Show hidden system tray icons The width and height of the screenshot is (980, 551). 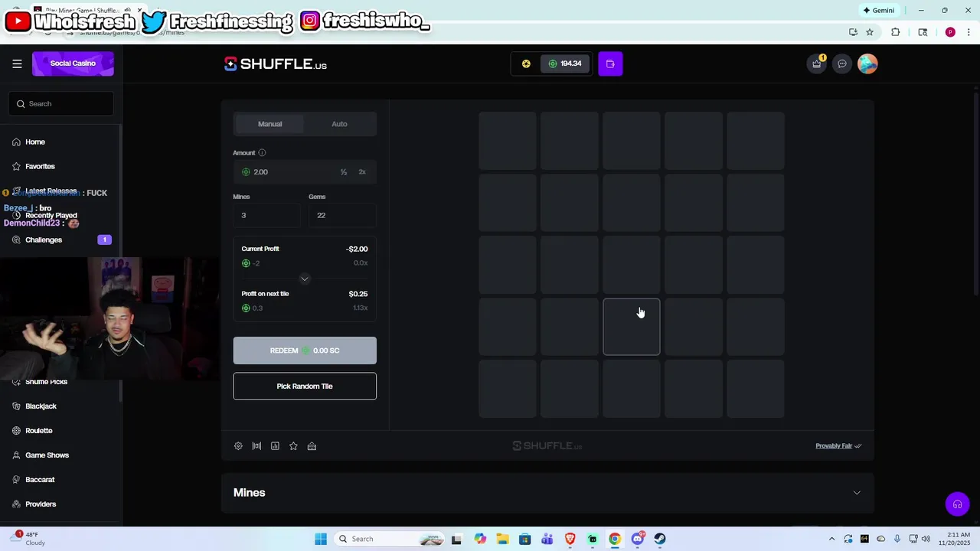(831, 539)
